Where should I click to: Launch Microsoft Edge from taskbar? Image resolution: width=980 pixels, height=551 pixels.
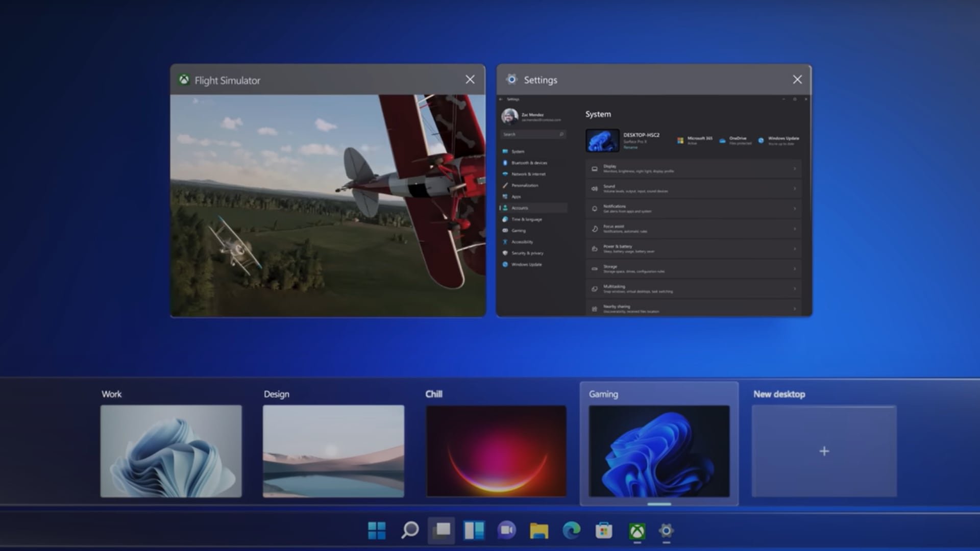(571, 531)
